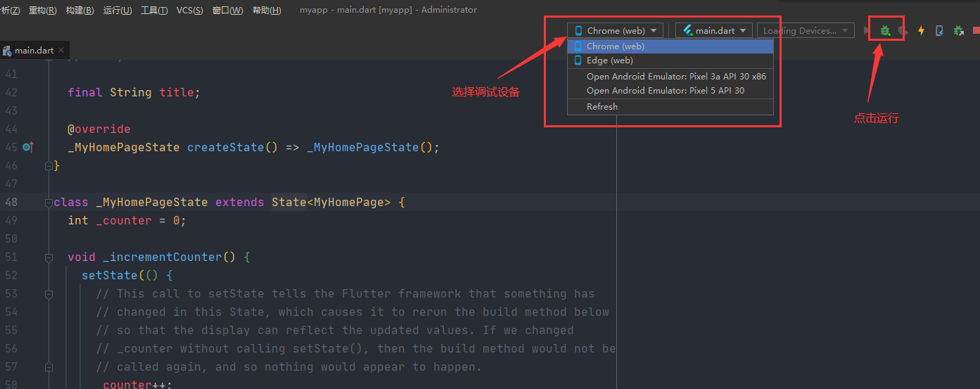The width and height of the screenshot is (980, 389).
Task: Open the Loading Devices dropdown
Action: tap(806, 31)
